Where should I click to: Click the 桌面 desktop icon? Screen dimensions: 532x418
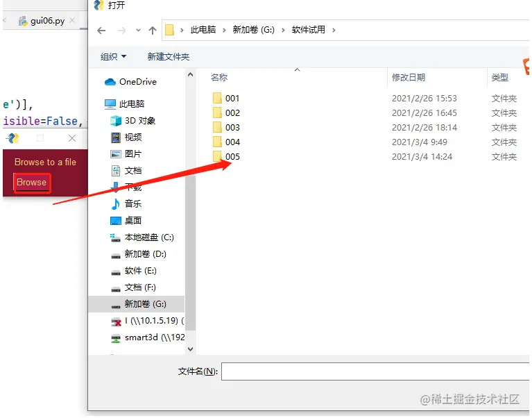(x=116, y=221)
